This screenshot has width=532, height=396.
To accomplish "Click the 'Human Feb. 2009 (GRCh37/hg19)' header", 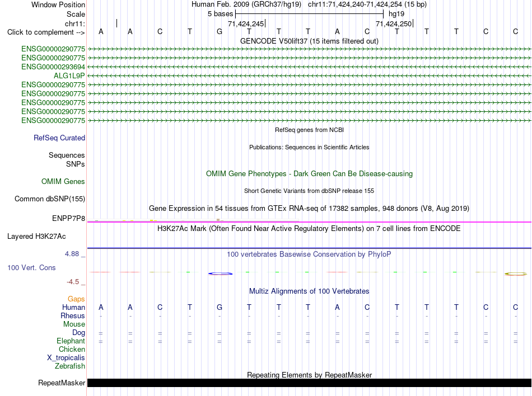I will [246, 4].
